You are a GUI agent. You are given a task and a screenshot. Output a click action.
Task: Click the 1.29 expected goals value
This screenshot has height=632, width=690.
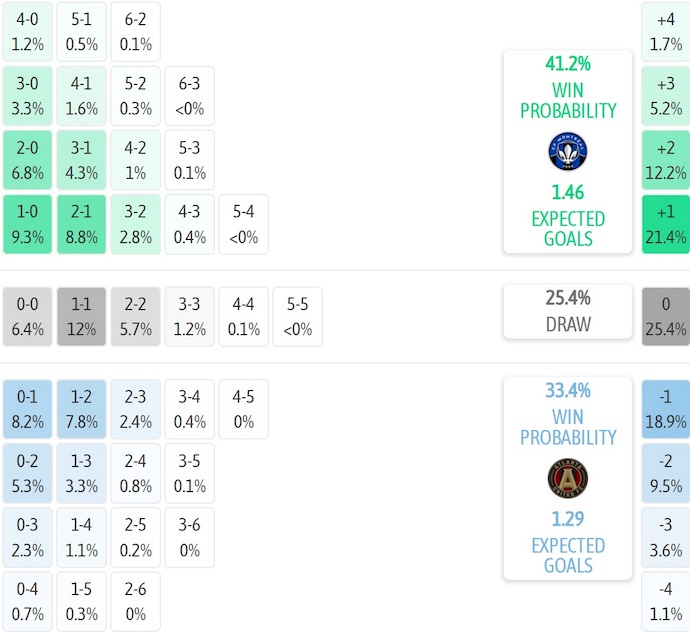tap(567, 519)
